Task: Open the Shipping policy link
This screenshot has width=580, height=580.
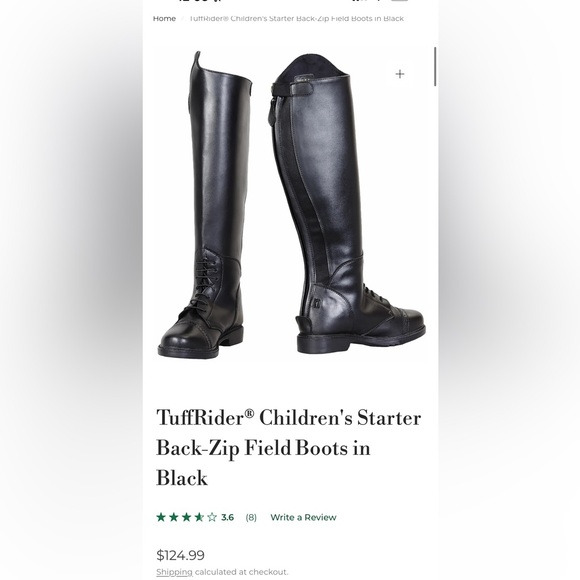Action: coord(174,572)
